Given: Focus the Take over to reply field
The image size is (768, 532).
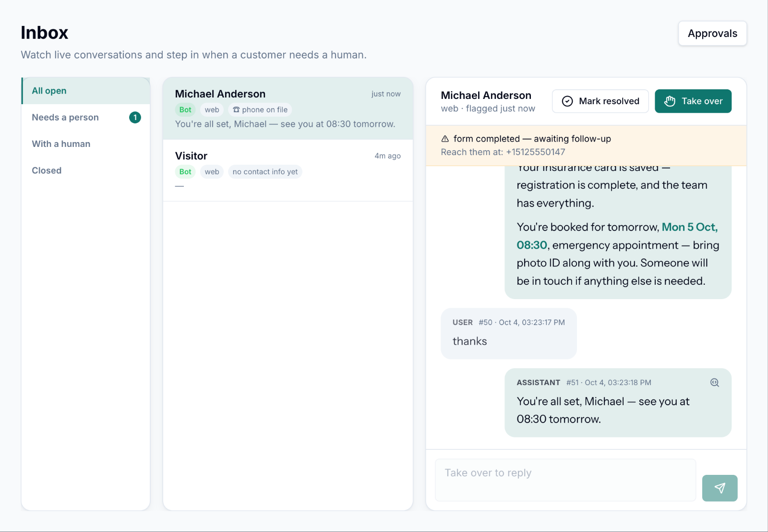Looking at the screenshot, I should [x=565, y=480].
